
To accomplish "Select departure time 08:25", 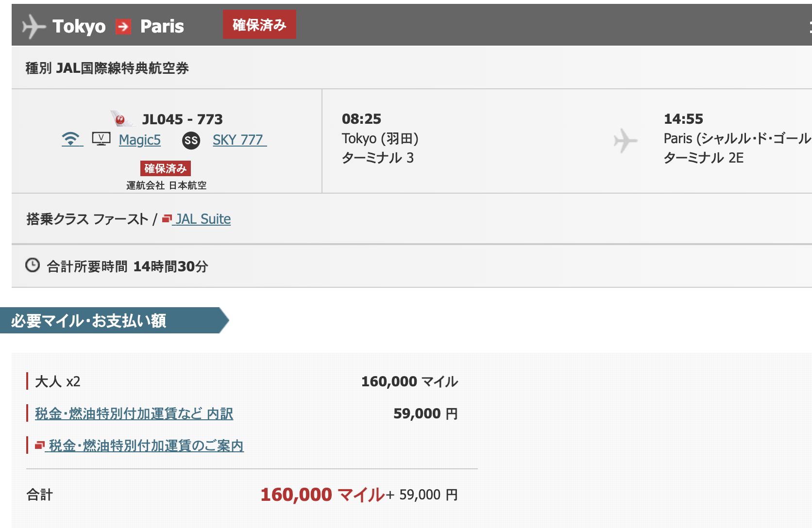I will click(361, 119).
